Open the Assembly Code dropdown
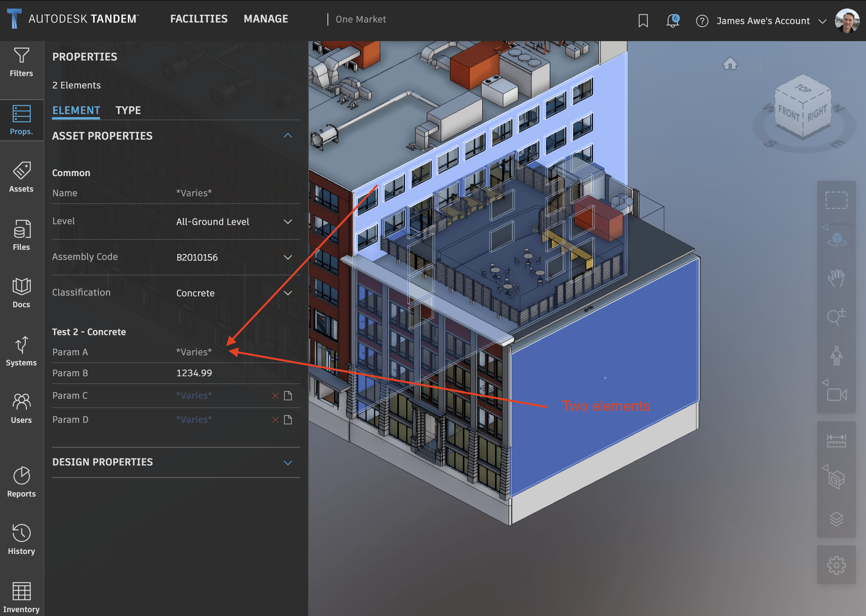The image size is (866, 616). 288,257
